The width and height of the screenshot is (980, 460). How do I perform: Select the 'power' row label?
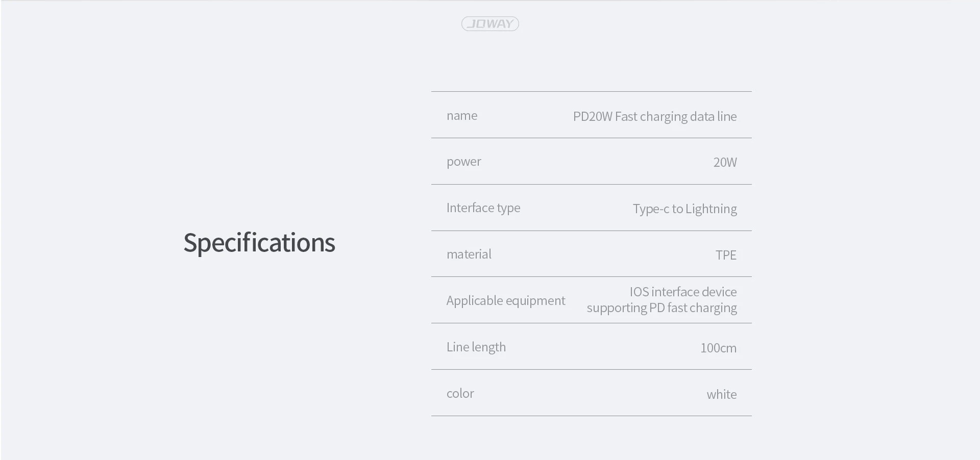463,162
